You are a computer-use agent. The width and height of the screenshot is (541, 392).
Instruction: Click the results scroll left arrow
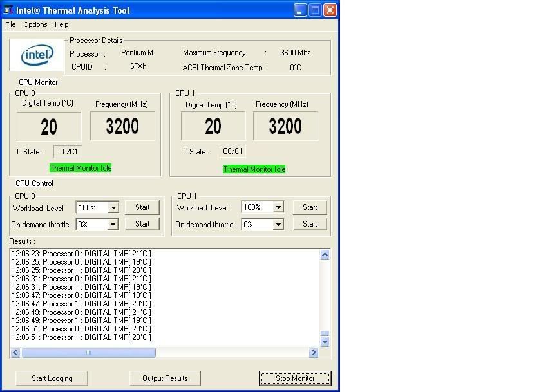pyautogui.click(x=15, y=352)
